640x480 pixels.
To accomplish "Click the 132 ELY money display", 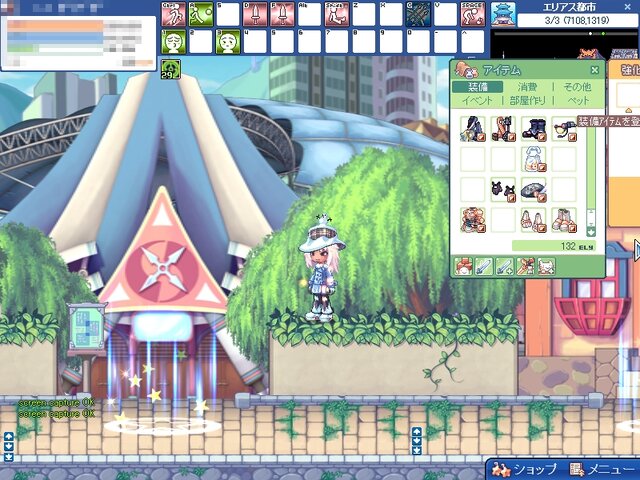I will click(x=553, y=246).
